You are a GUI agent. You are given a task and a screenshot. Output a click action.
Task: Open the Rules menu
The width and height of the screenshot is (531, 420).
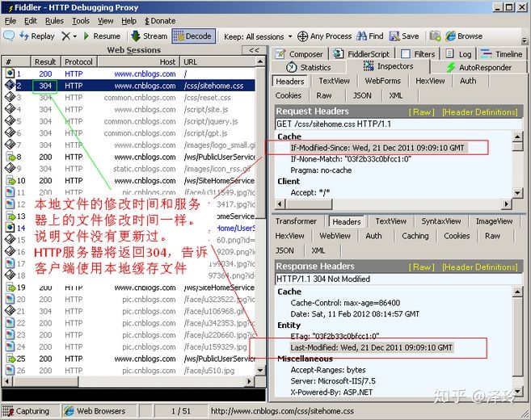(54, 21)
